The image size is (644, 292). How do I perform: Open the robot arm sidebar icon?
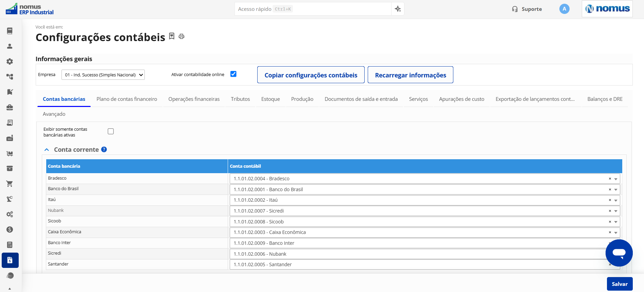10,199
